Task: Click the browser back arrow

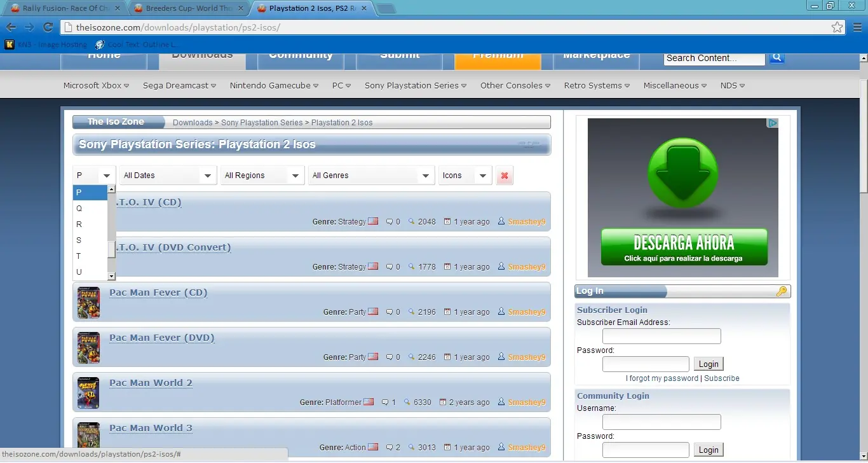Action: click(x=11, y=27)
